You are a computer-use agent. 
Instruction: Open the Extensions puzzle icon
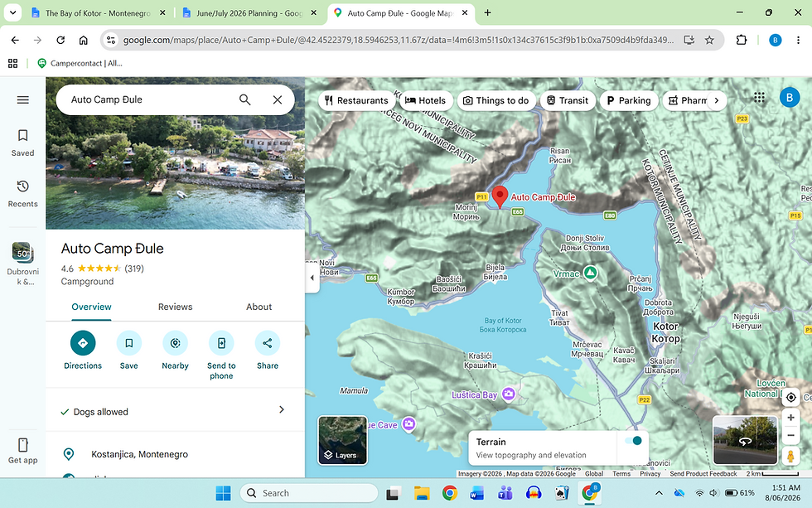tap(742, 40)
